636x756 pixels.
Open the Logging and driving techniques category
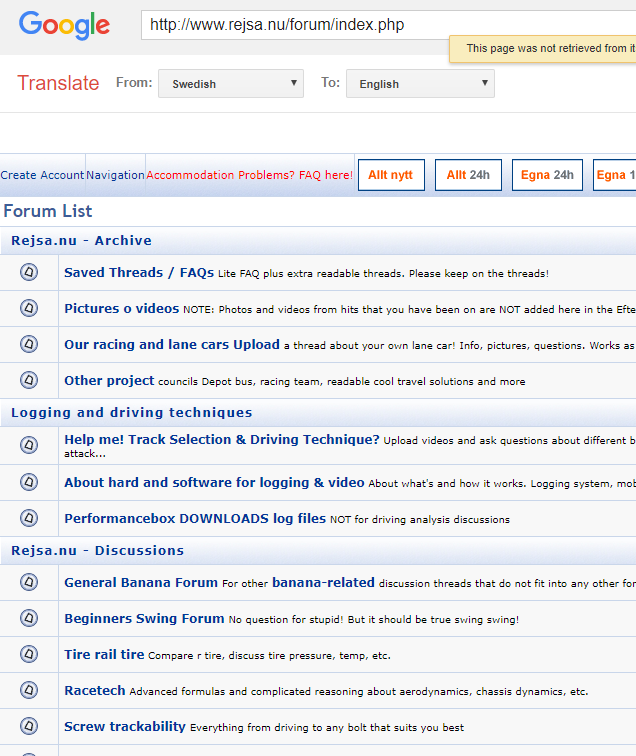[x=132, y=413]
